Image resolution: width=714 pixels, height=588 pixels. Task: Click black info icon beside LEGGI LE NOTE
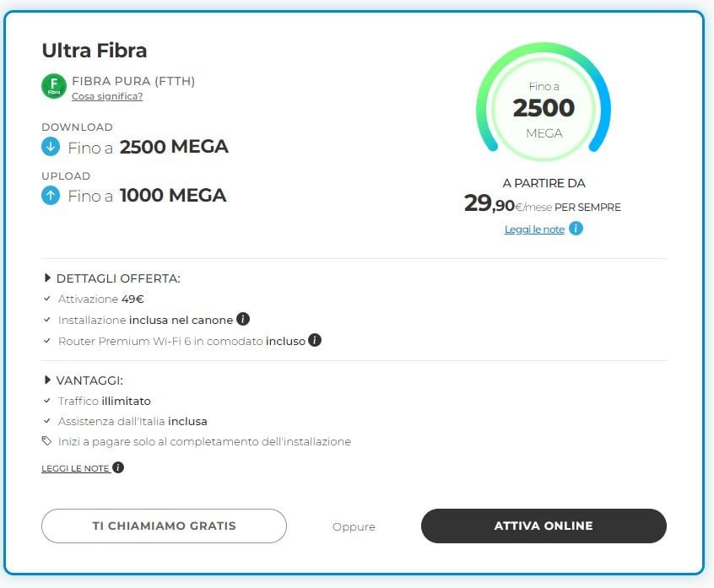point(118,467)
